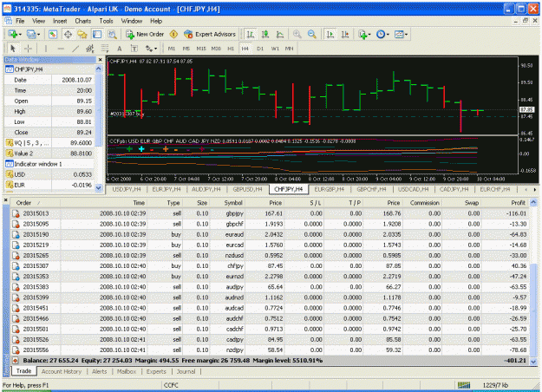This screenshot has width=542, height=392.
Task: Click the Zoom Out magnifier icon
Action: 312,34
